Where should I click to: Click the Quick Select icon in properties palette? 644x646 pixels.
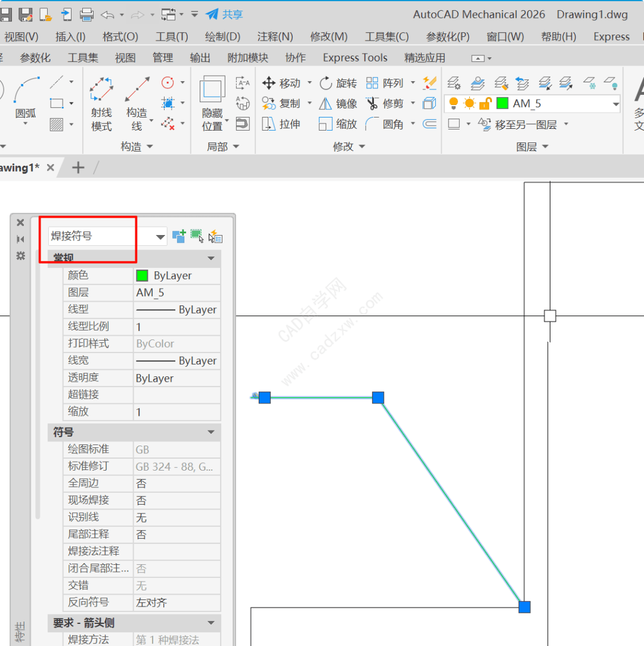click(215, 237)
